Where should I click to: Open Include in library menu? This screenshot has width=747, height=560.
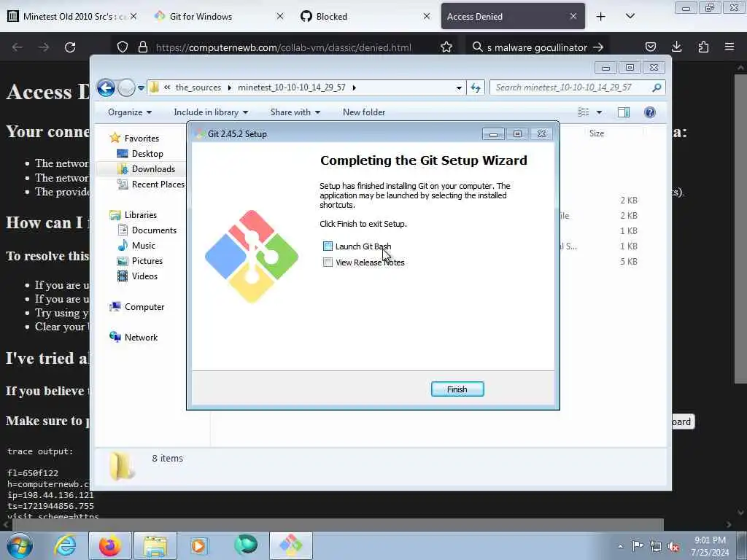point(211,112)
